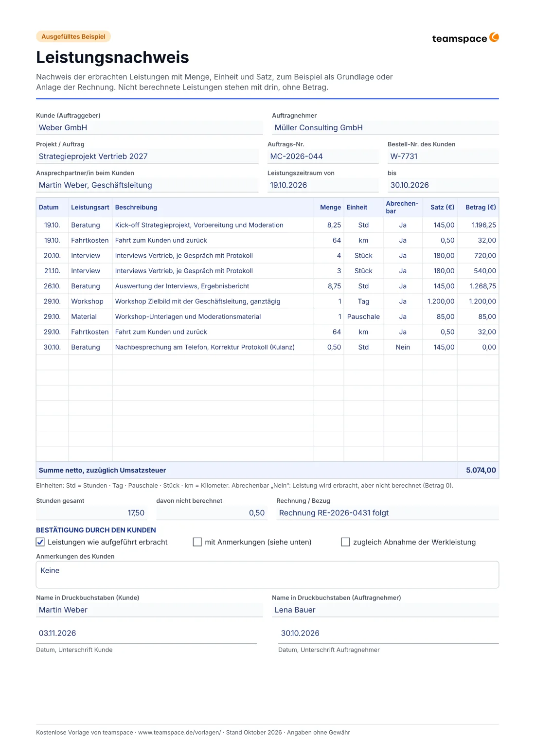The height and width of the screenshot is (756, 535).
Task: Click the "Leistungsart" column header
Action: pyautogui.click(x=90, y=208)
